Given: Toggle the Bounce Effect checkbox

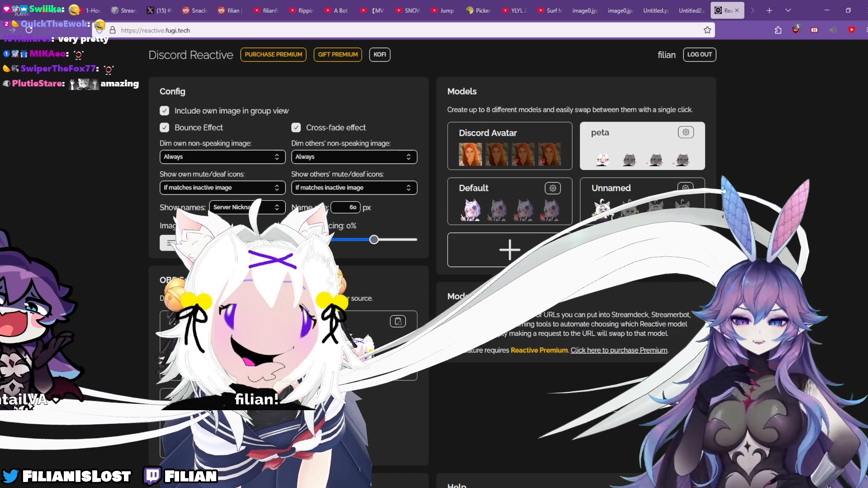Looking at the screenshot, I should pyautogui.click(x=164, y=128).
